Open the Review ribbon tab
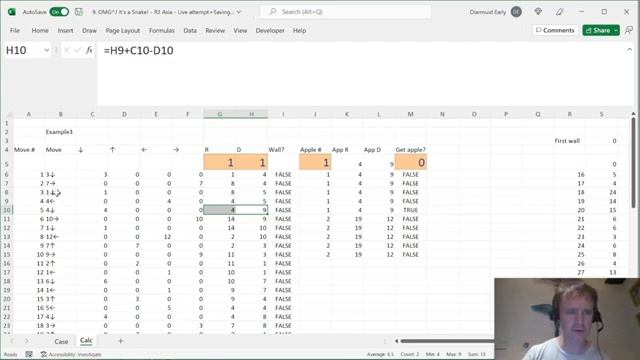640x360 pixels. pyautogui.click(x=215, y=31)
